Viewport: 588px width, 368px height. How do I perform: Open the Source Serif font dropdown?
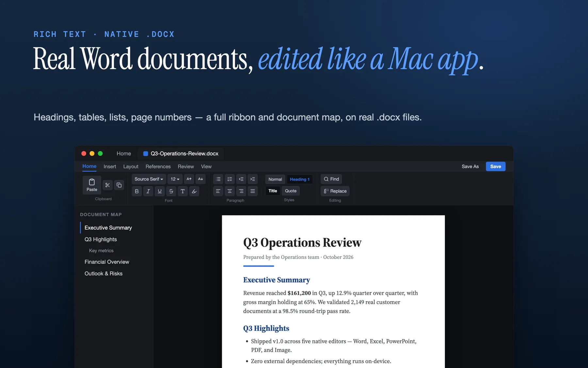click(149, 179)
